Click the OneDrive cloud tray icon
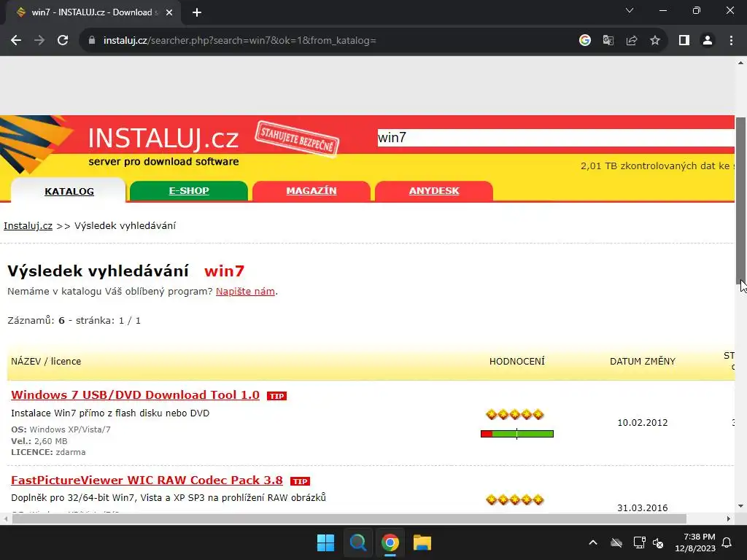The height and width of the screenshot is (560, 747). tap(616, 542)
